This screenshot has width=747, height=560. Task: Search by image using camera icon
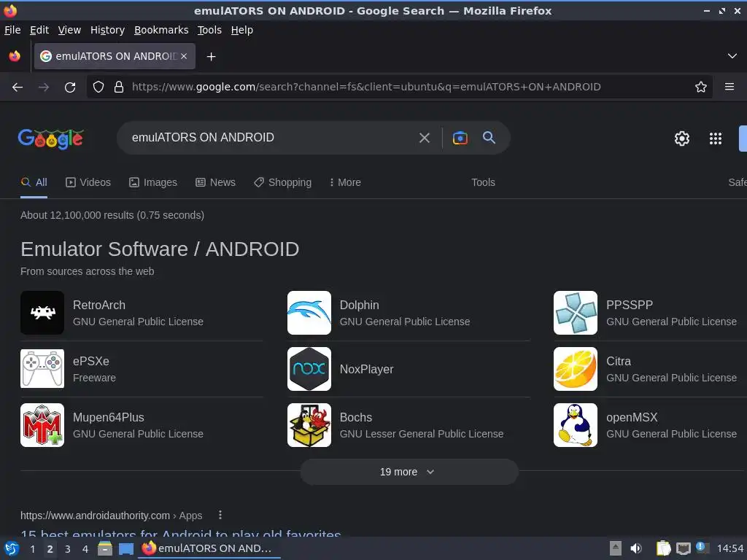pos(460,138)
